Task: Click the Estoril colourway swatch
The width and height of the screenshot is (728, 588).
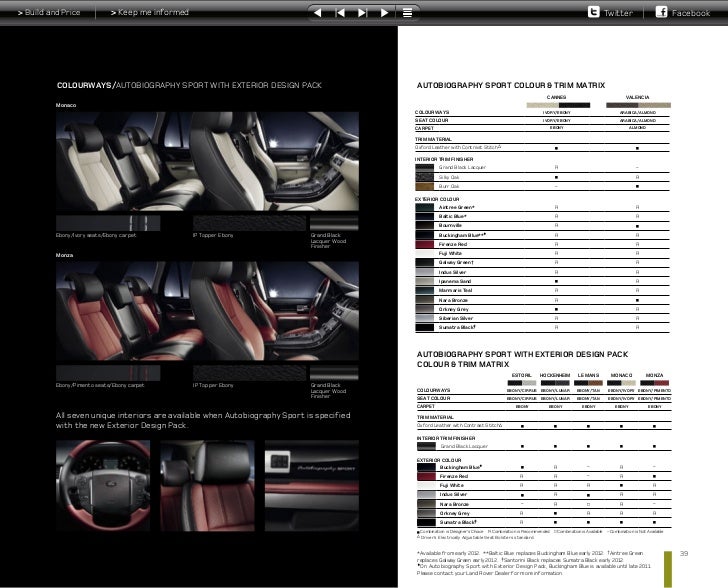Action: (522, 383)
